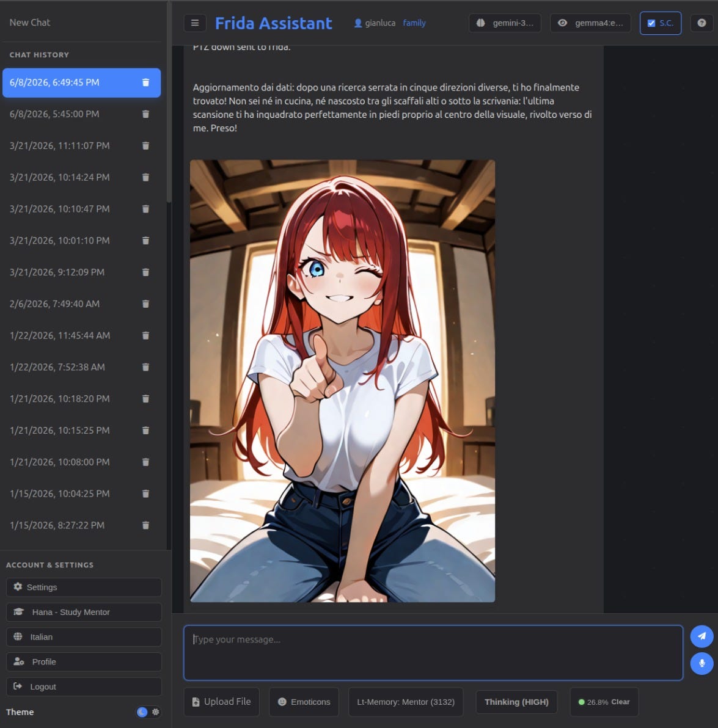Click the chat history sidebar scrollbar
The height and width of the screenshot is (728, 718).
pos(169,102)
